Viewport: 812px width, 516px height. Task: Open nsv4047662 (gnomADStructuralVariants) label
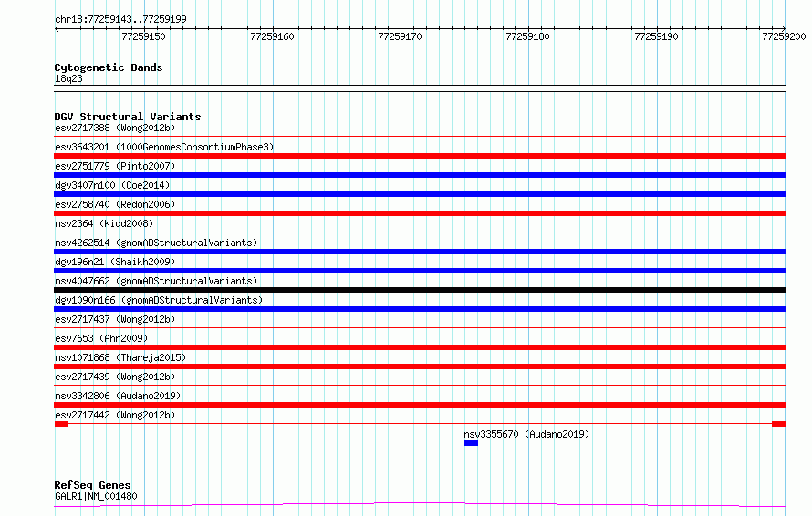click(156, 281)
